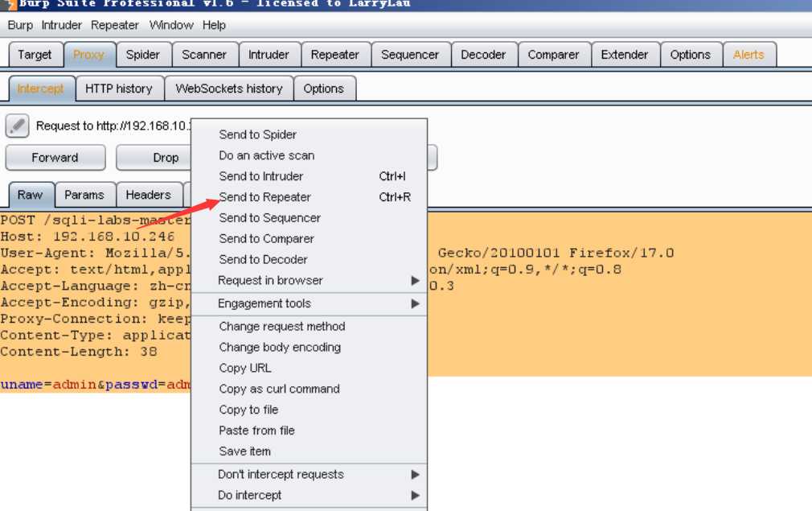Select the Raw view tab
This screenshot has width=812, height=511.
point(30,195)
